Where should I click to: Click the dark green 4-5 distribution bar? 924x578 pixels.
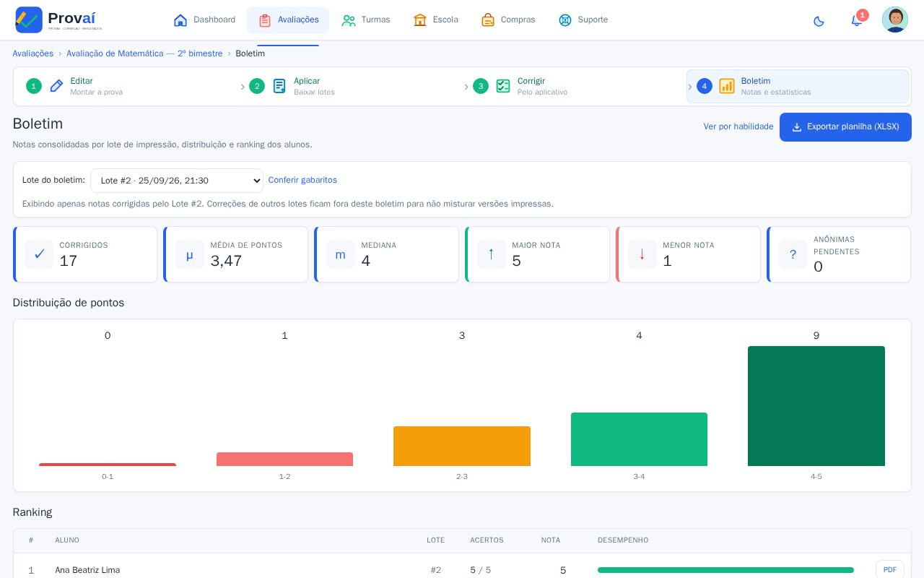tap(816, 406)
